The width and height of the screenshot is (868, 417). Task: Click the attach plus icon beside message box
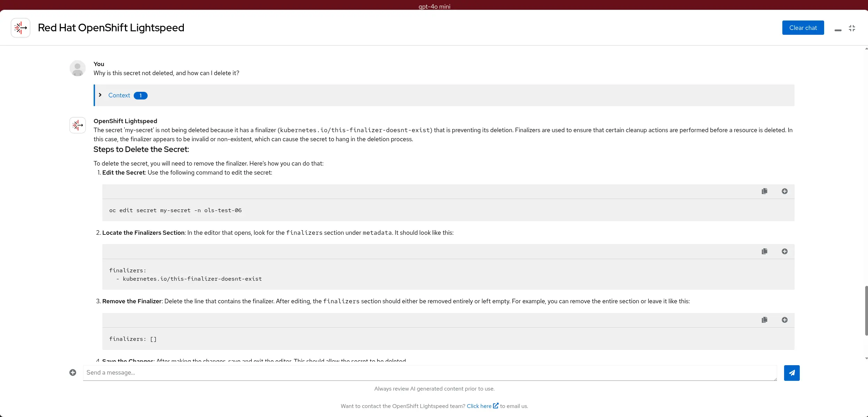pyautogui.click(x=73, y=372)
